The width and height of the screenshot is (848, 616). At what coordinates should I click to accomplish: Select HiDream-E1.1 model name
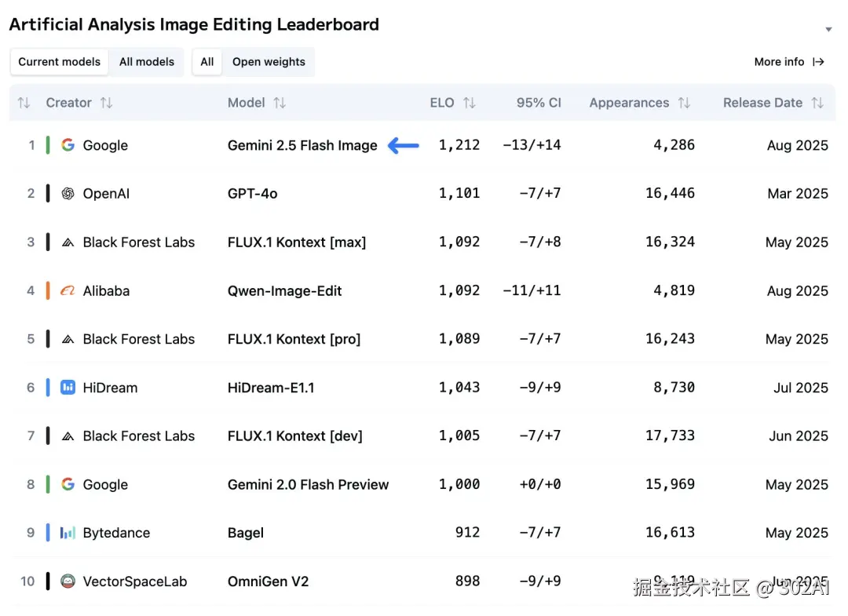[x=271, y=388]
